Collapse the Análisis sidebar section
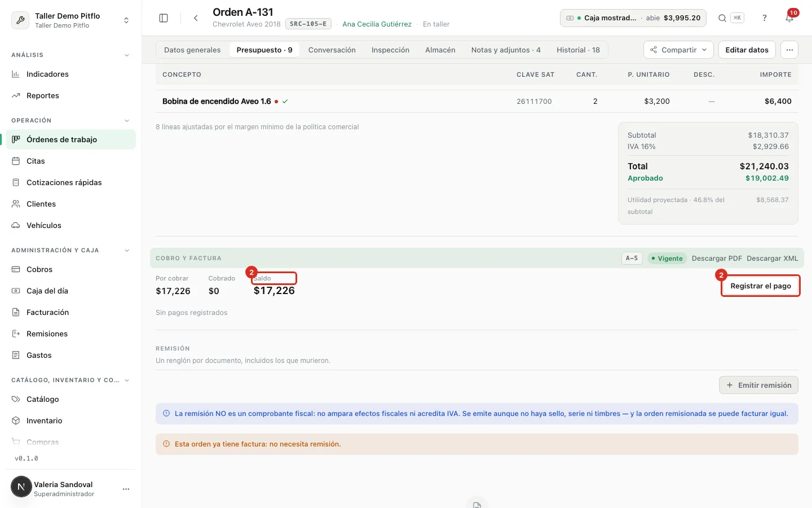Screen dimensions: 812x508 [127, 55]
